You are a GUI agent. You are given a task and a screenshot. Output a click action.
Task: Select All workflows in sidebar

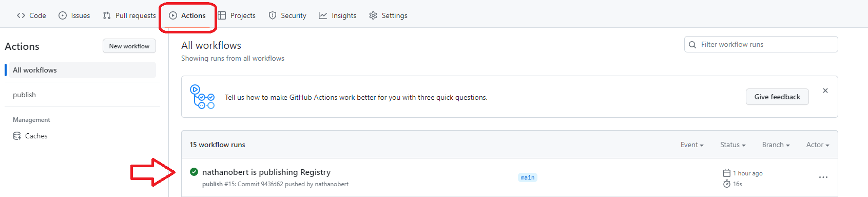pyautogui.click(x=82, y=70)
